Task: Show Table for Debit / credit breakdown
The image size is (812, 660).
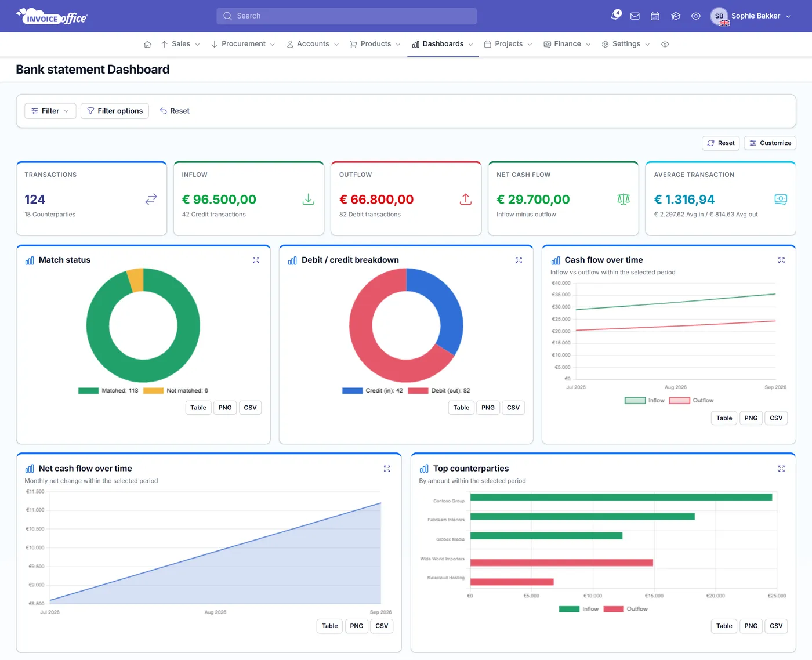Action: (x=461, y=408)
